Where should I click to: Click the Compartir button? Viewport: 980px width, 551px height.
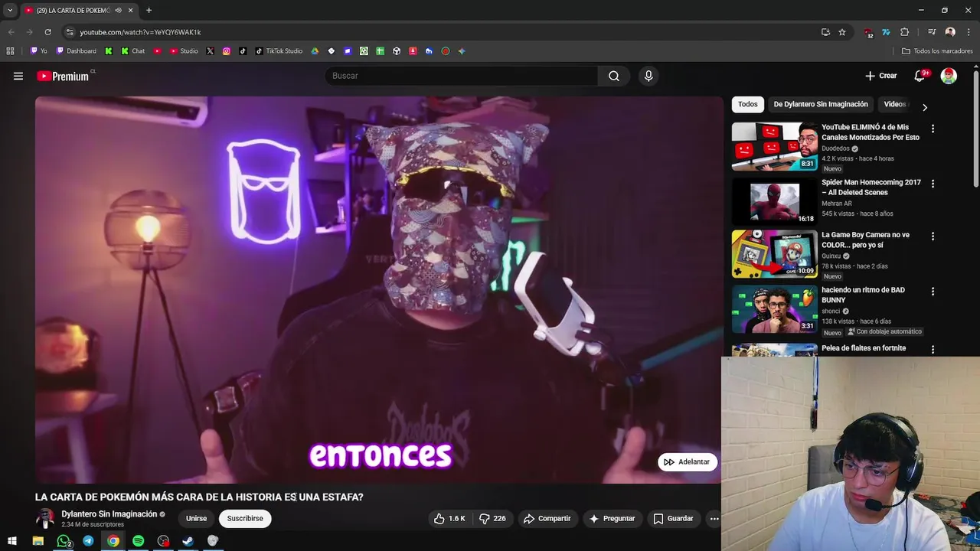tap(547, 518)
